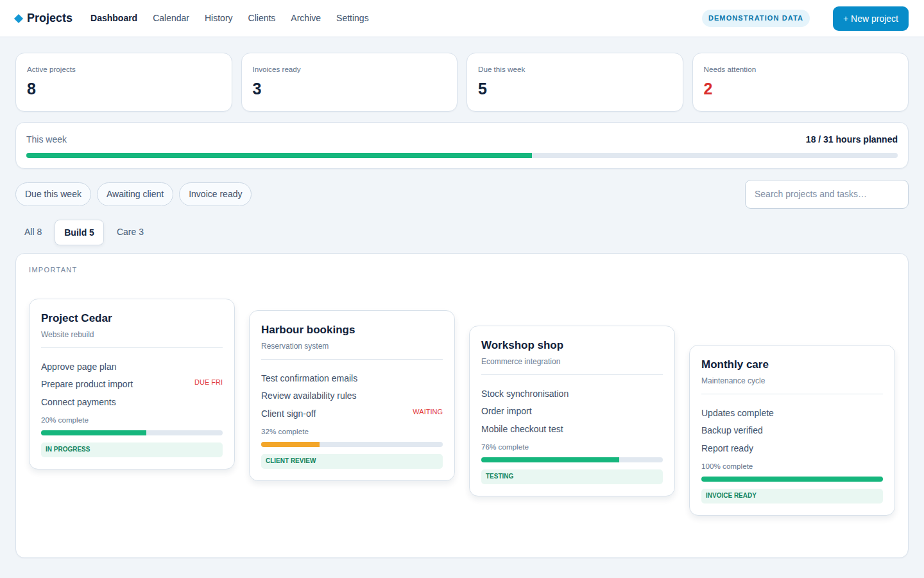Switch to the Clients section
The width and height of the screenshot is (924, 578).
tap(262, 18)
